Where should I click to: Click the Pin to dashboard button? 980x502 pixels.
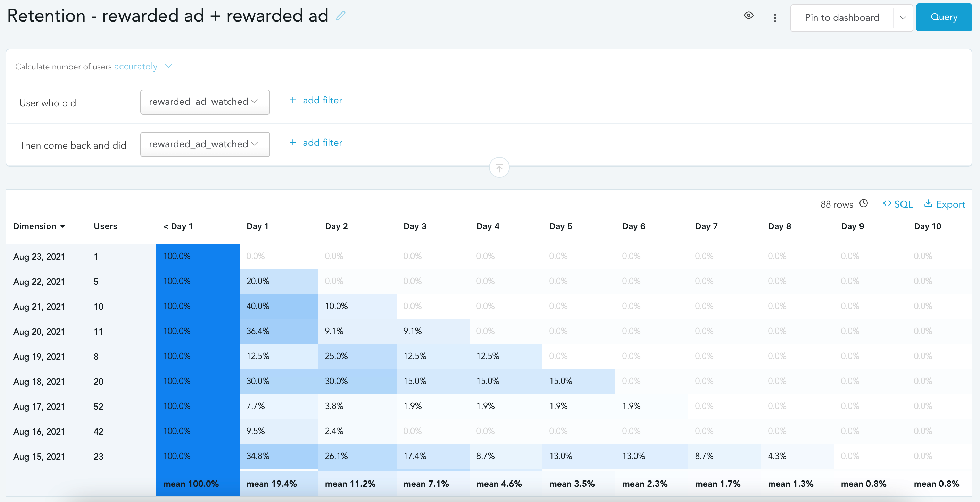click(841, 18)
